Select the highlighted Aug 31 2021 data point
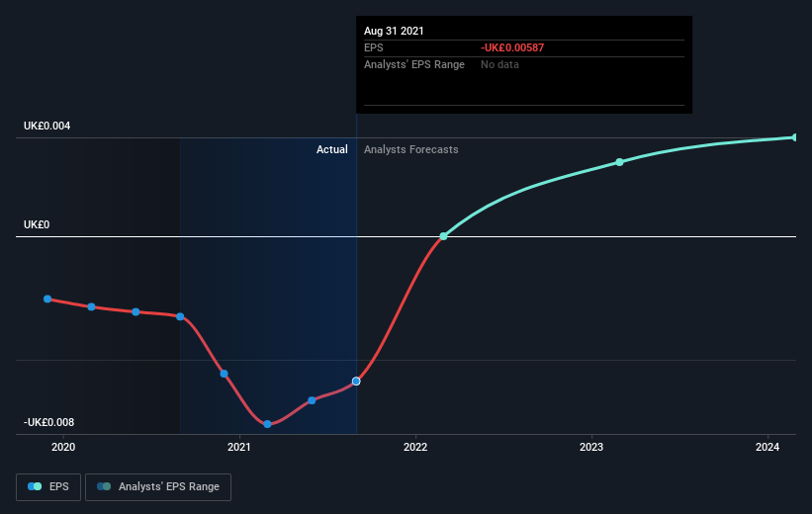This screenshot has width=812, height=514. 356,382
